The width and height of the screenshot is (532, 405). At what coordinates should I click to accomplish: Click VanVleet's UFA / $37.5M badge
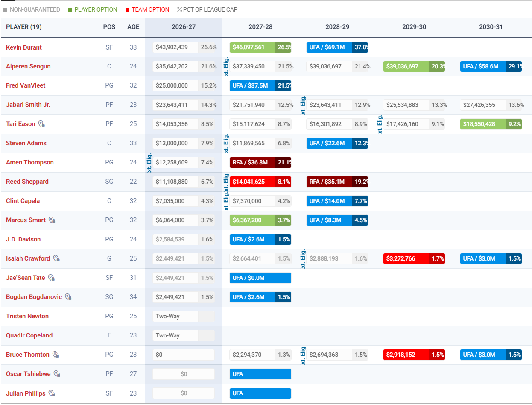[260, 85]
